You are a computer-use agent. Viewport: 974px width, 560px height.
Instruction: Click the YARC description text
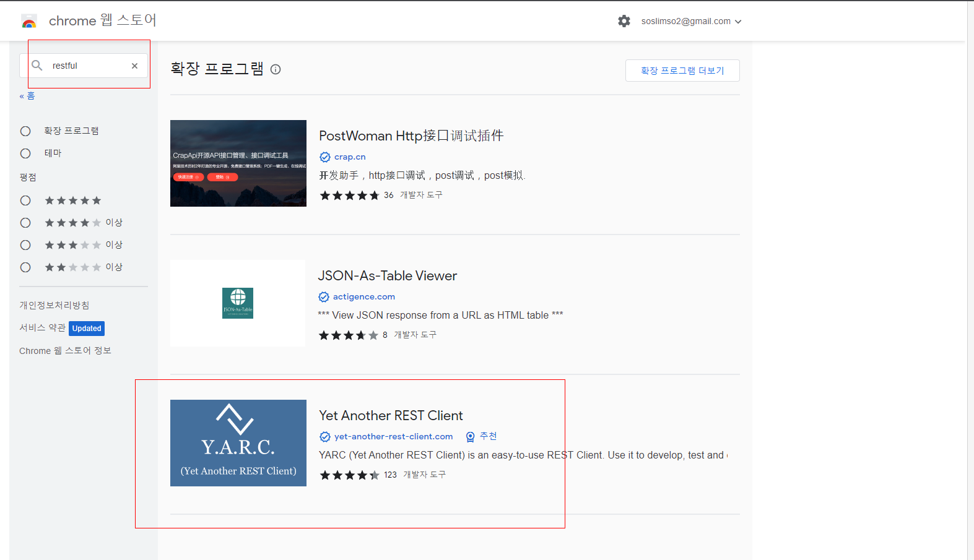[523, 455]
